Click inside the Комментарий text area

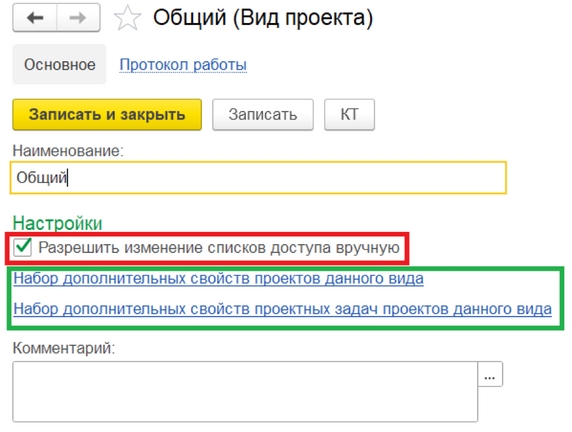tap(245, 392)
